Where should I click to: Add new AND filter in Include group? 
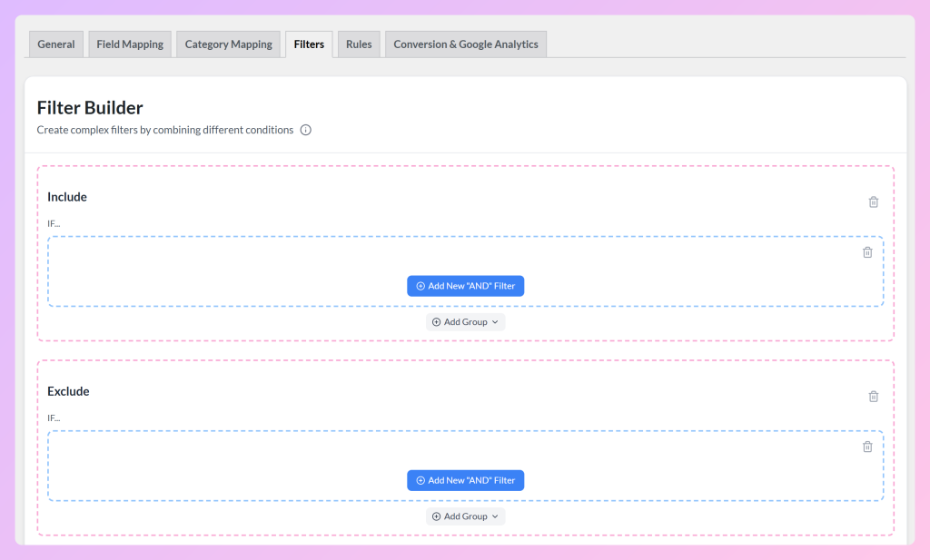tap(466, 286)
